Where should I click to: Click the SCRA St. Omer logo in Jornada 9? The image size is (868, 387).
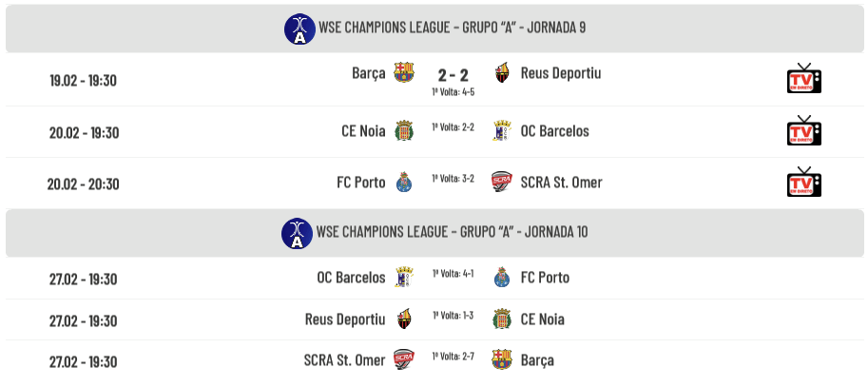coord(502,183)
